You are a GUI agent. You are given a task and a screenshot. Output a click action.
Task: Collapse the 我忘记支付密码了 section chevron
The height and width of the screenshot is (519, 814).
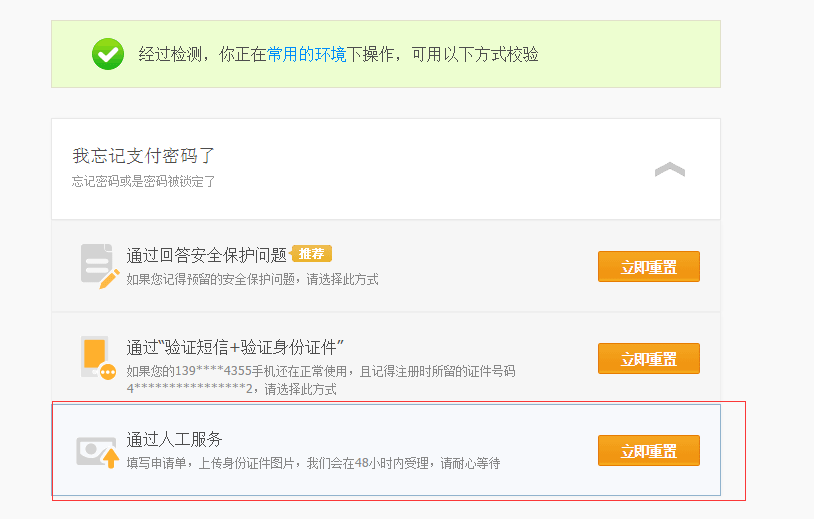click(x=670, y=169)
